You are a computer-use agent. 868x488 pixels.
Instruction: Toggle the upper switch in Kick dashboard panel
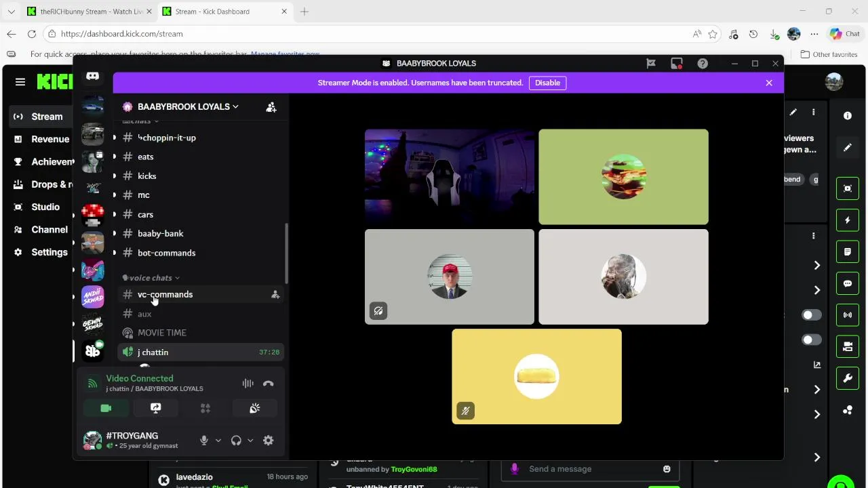pyautogui.click(x=812, y=315)
